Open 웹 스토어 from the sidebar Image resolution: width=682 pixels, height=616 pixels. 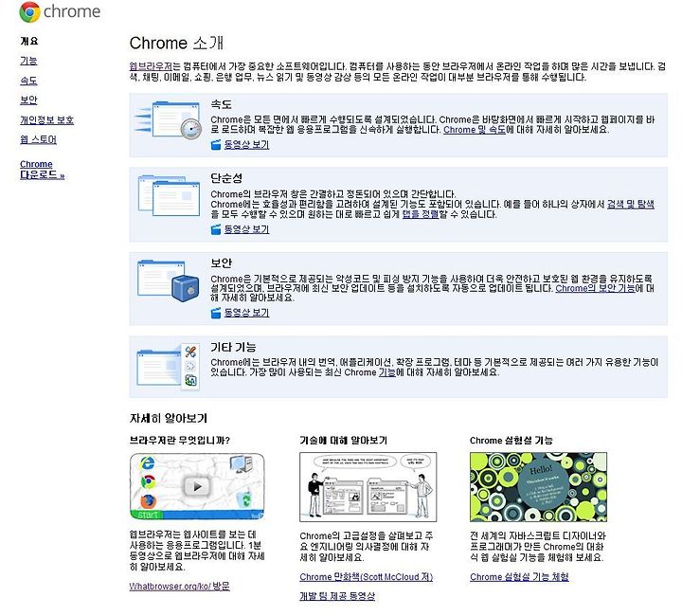38,139
